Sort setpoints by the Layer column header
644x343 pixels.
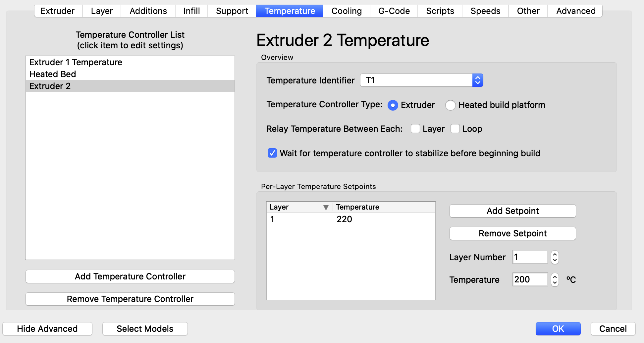point(299,207)
